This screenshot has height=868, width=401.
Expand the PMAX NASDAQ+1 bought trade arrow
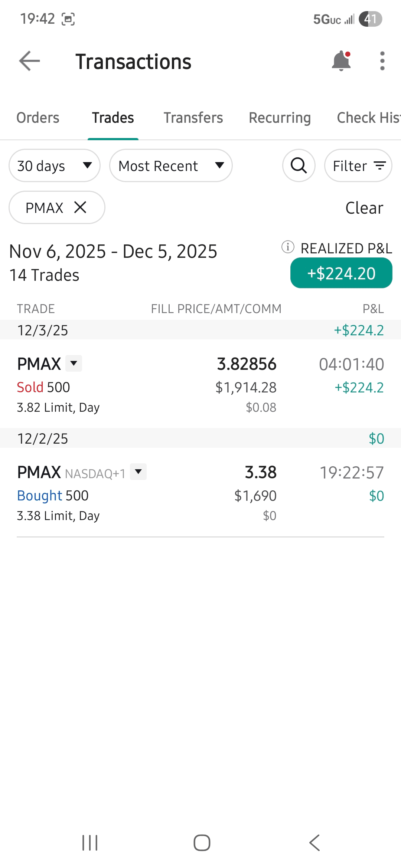(x=138, y=471)
